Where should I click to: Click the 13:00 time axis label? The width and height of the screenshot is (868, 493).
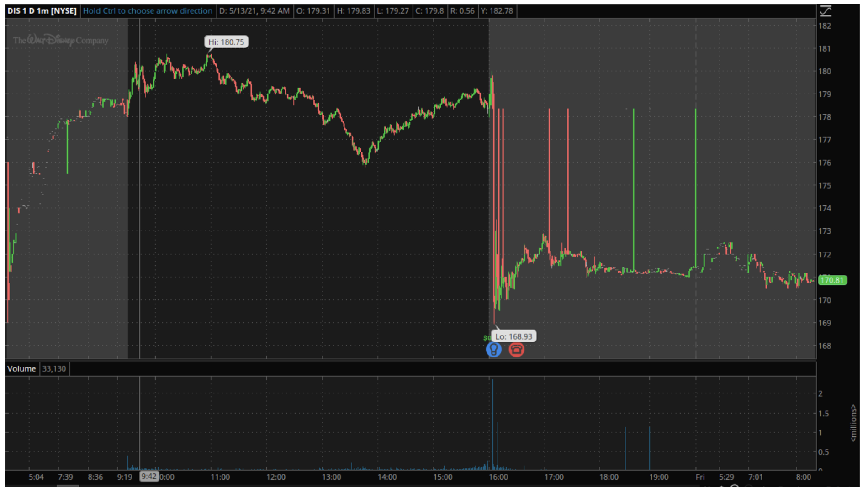point(332,477)
